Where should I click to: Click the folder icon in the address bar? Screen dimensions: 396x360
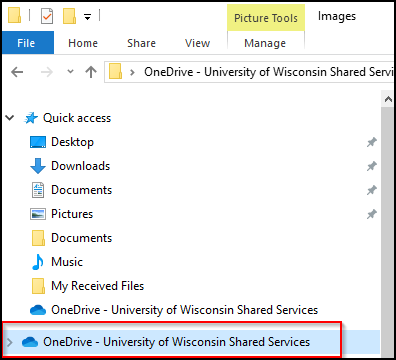point(115,72)
